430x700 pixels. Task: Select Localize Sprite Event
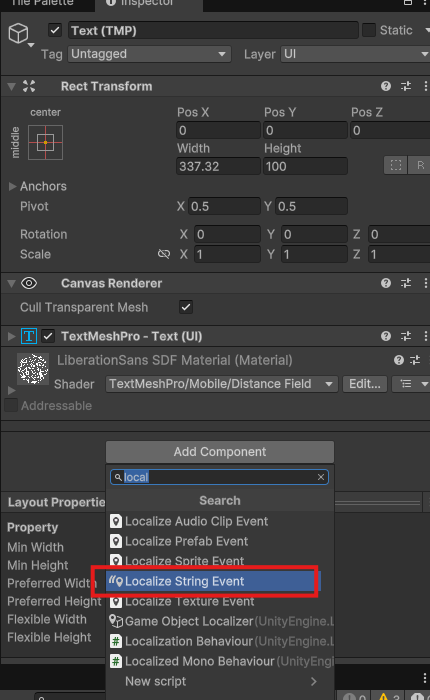220,560
